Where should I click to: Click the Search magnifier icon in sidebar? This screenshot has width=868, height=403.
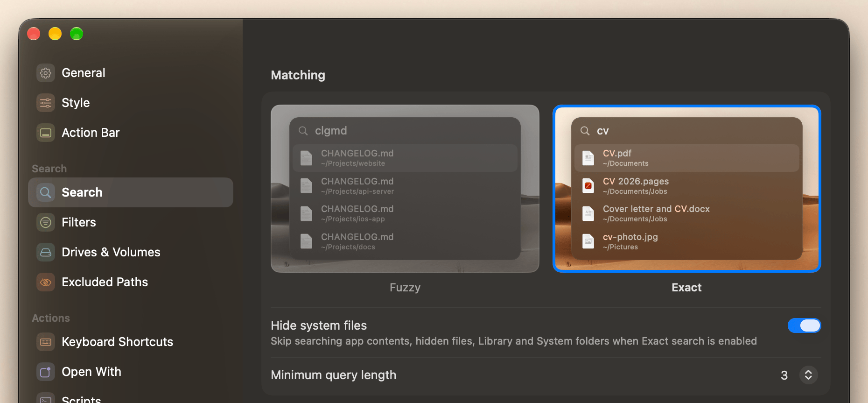point(46,192)
